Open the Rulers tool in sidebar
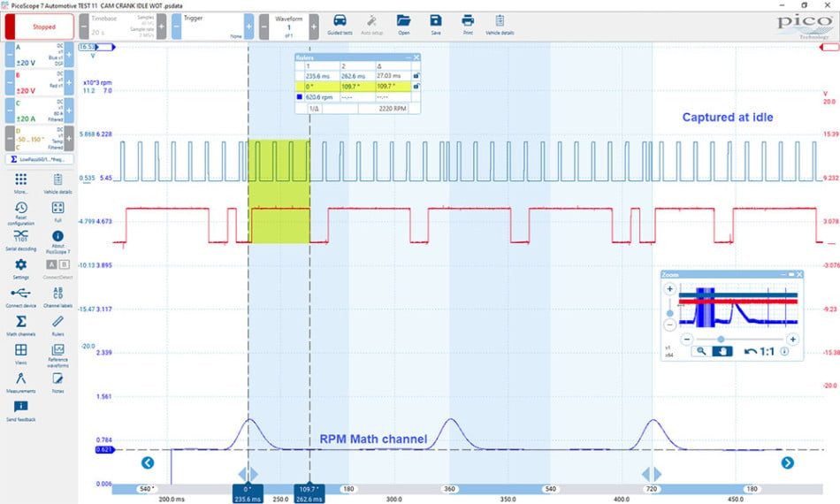 [x=57, y=325]
